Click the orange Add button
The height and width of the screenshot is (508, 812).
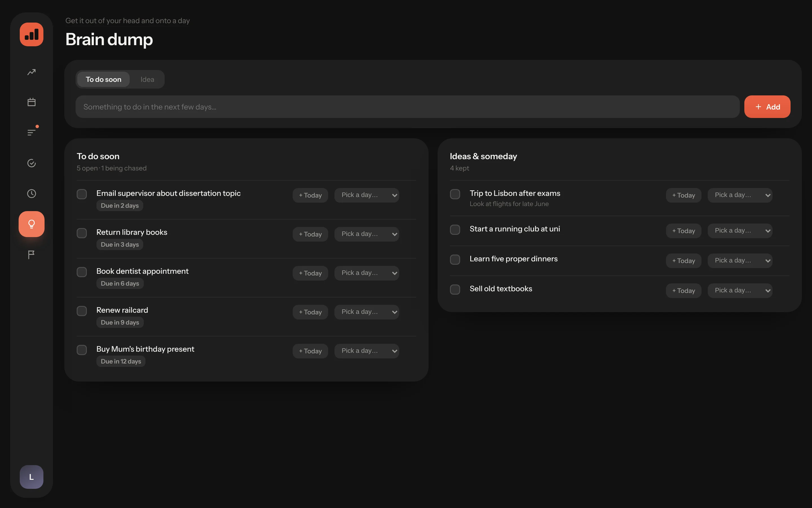767,107
